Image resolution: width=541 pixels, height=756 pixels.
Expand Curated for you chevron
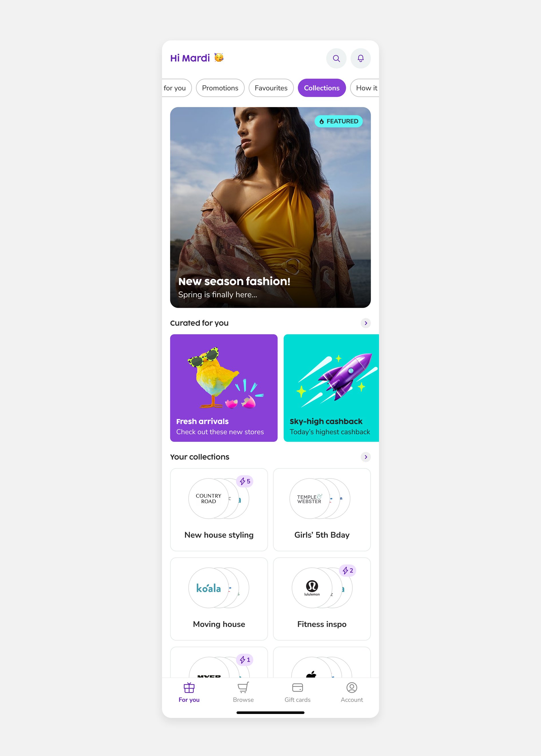[x=366, y=323]
